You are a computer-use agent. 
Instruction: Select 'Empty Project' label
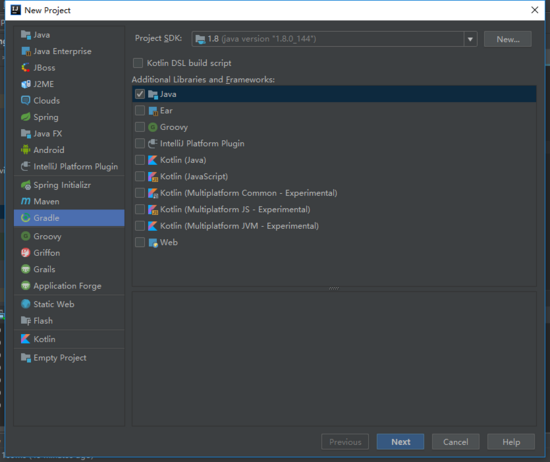(x=60, y=358)
